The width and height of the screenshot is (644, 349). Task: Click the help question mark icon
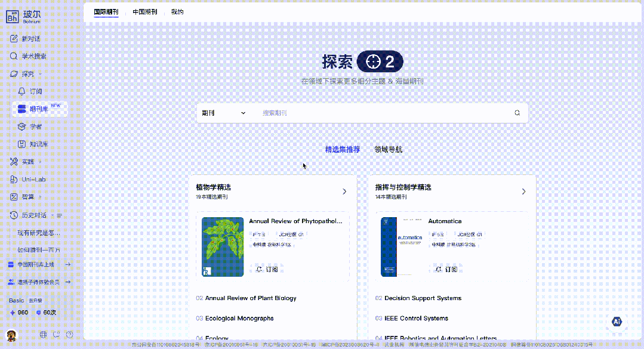pyautogui.click(x=70, y=335)
